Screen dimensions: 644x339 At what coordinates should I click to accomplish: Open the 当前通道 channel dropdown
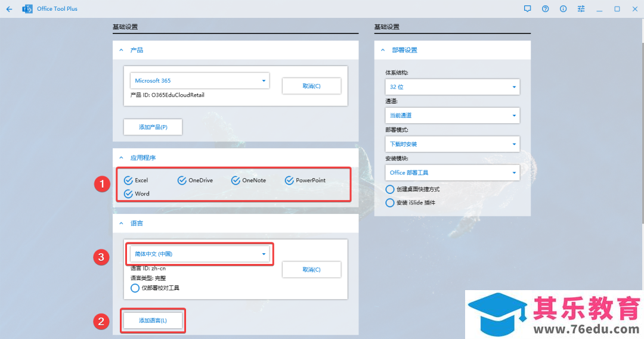[x=452, y=116]
